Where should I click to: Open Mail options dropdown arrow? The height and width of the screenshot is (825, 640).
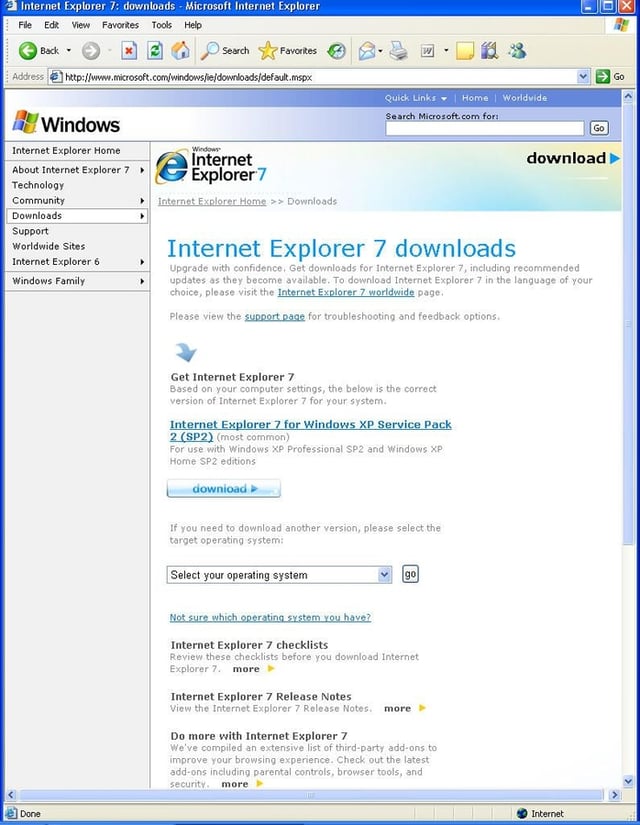pos(380,51)
